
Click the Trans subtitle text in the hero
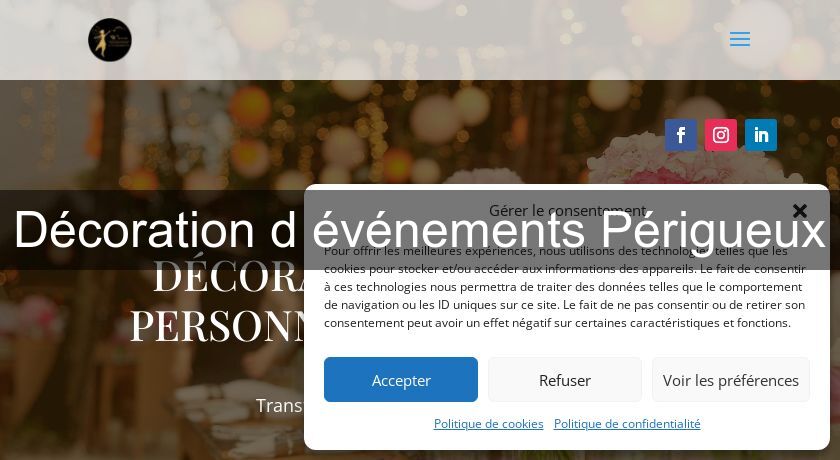279,405
